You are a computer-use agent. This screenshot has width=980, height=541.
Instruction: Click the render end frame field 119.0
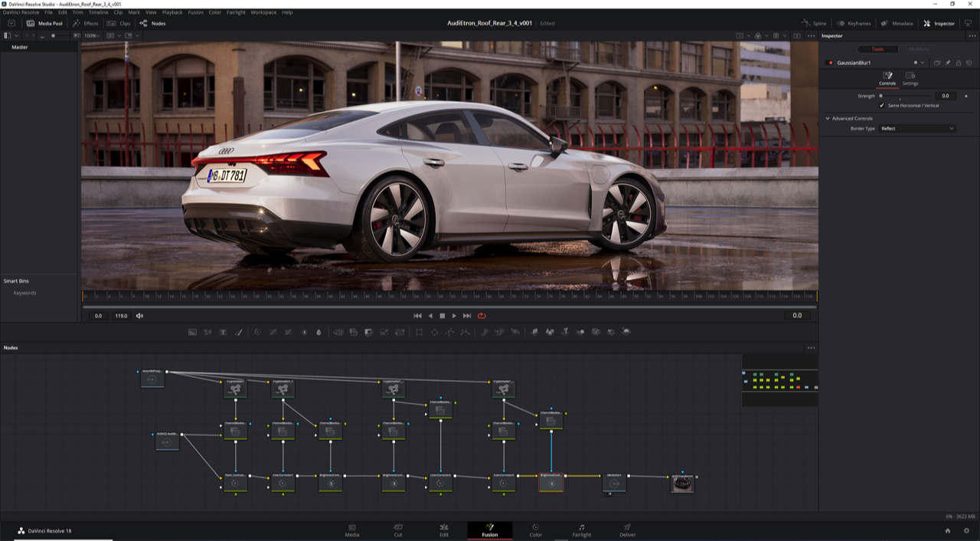tap(121, 316)
